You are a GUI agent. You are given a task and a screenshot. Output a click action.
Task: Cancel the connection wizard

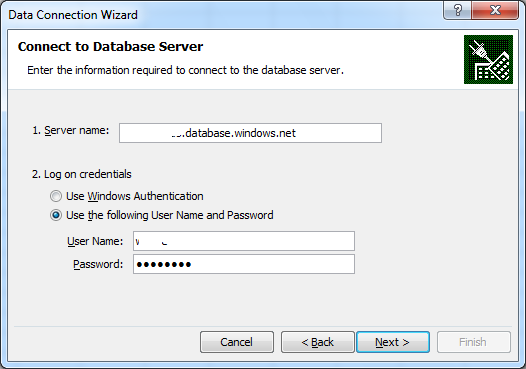coord(237,342)
